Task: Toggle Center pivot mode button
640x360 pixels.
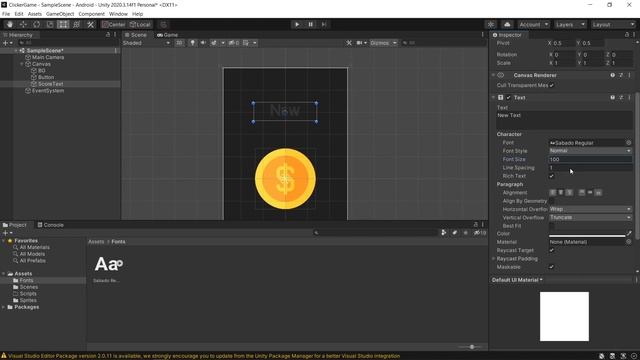Action: tap(113, 24)
